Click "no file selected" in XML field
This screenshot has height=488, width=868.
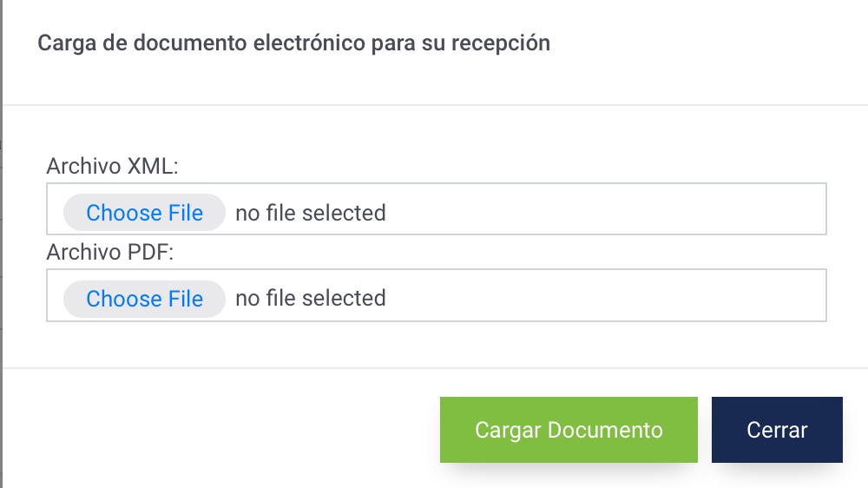click(x=311, y=213)
